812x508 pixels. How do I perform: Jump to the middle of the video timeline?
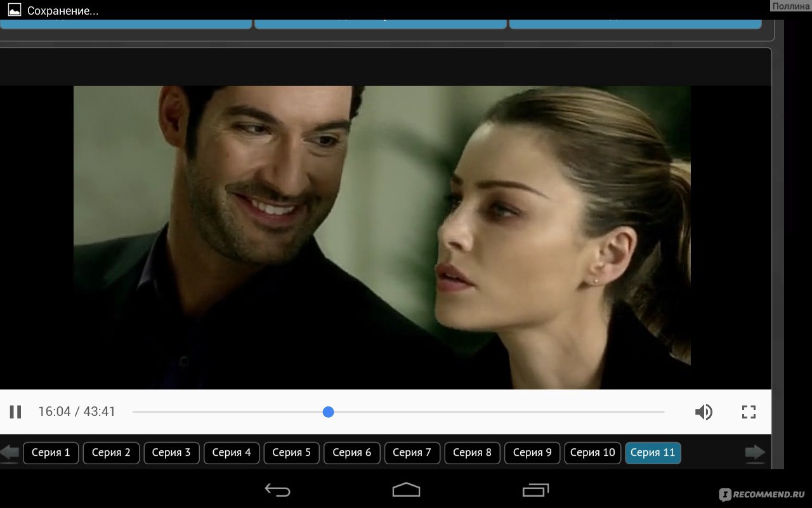click(x=398, y=412)
